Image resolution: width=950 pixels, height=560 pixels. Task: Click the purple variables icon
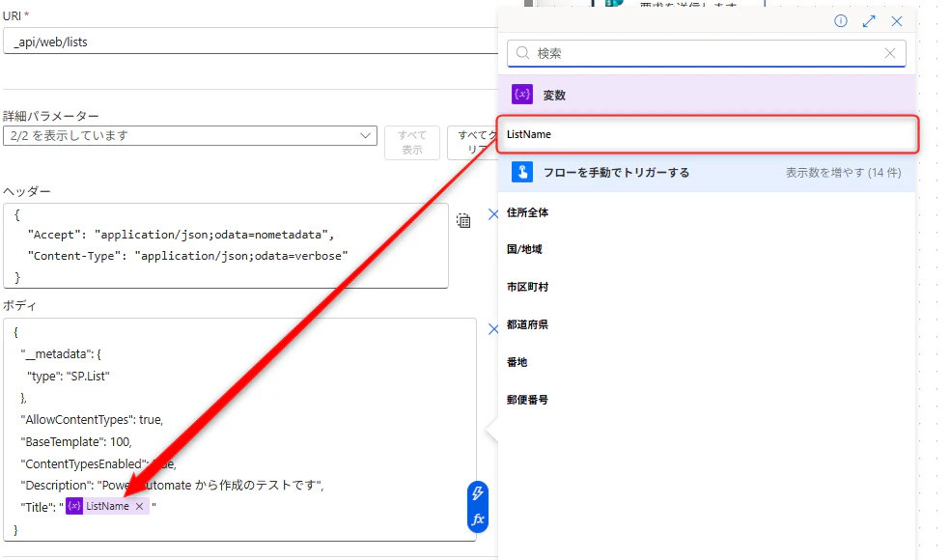click(x=522, y=95)
